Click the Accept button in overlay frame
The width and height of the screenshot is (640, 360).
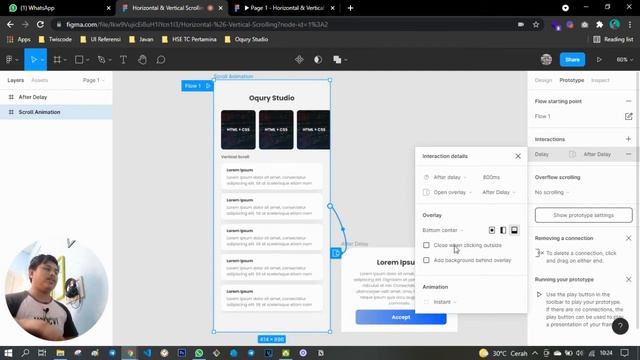pos(401,317)
